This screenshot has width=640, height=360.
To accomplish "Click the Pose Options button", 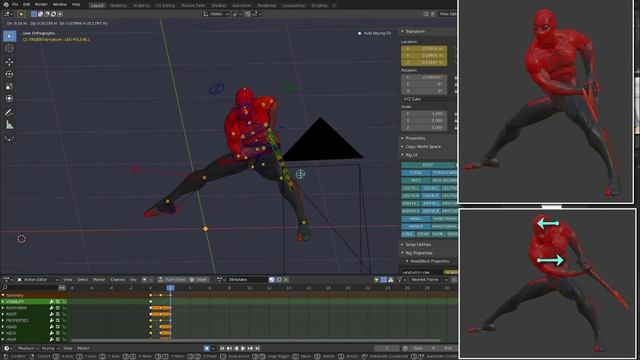I will point(448,14).
